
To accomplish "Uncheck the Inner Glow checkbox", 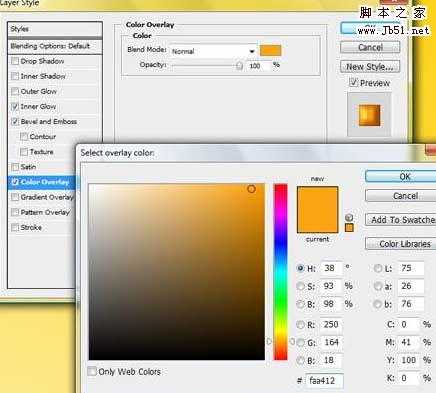I will pyautogui.click(x=15, y=107).
